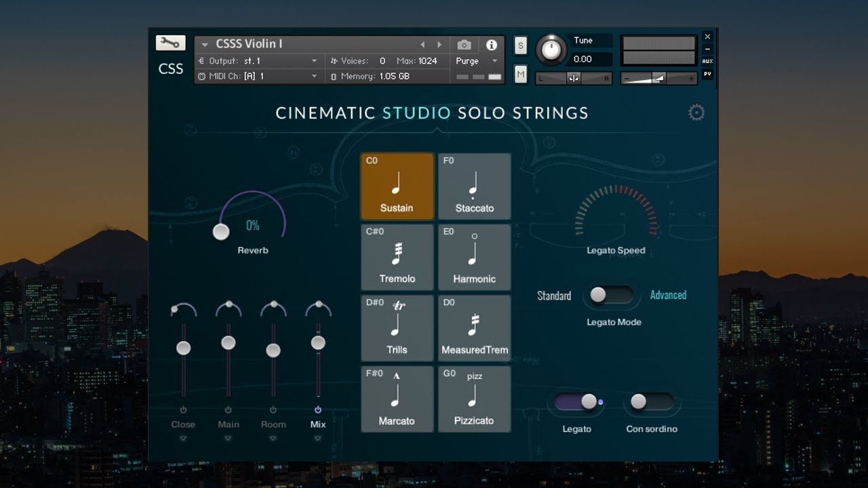Open the instrument info panel via the i icon
The width and height of the screenshot is (868, 488).
click(490, 44)
